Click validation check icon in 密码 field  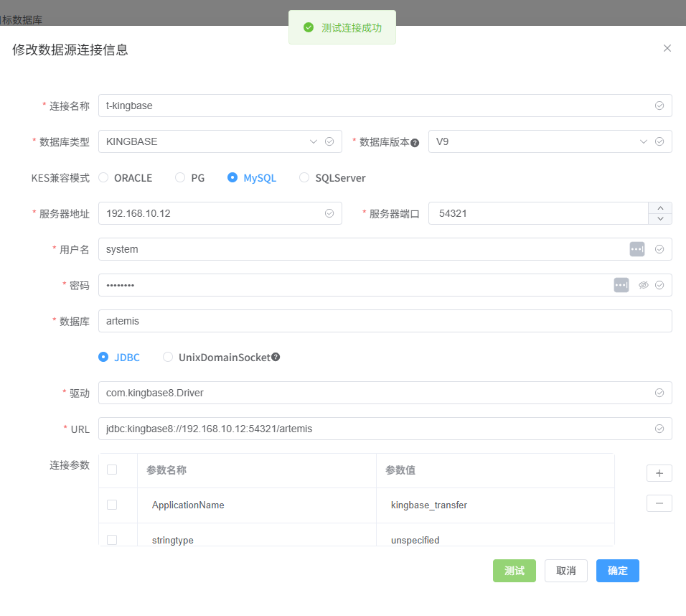coord(659,285)
